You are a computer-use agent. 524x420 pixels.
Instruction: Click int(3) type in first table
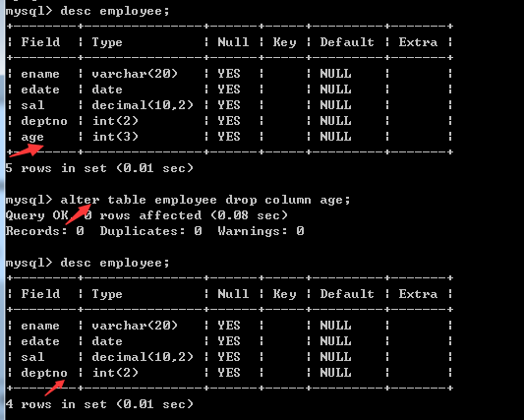point(115,137)
